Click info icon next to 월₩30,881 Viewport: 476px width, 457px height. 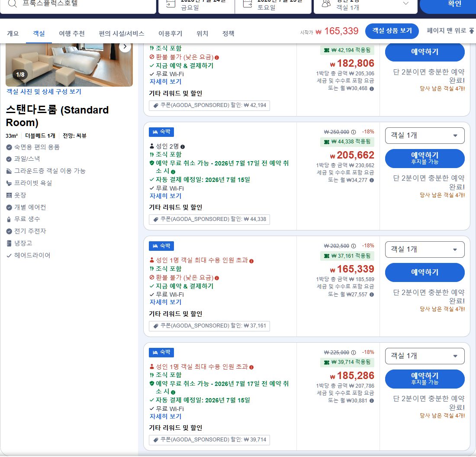pyautogui.click(x=372, y=401)
